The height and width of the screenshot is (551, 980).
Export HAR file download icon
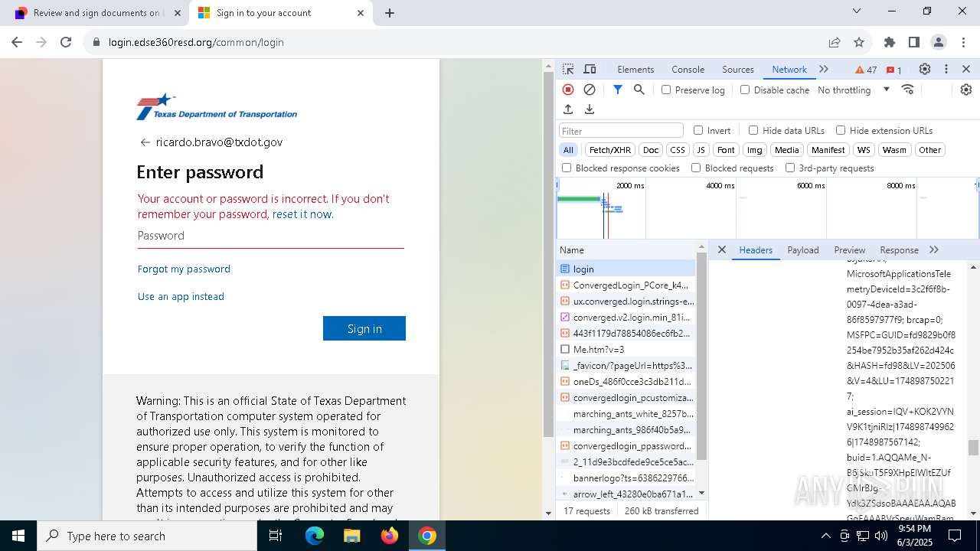coord(590,109)
